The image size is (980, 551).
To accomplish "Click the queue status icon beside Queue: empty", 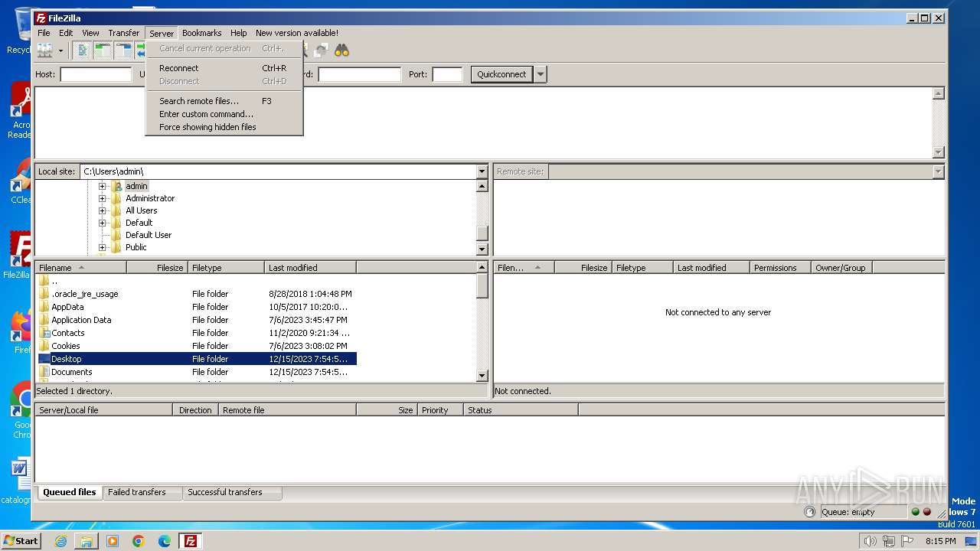I will pyautogui.click(x=810, y=512).
